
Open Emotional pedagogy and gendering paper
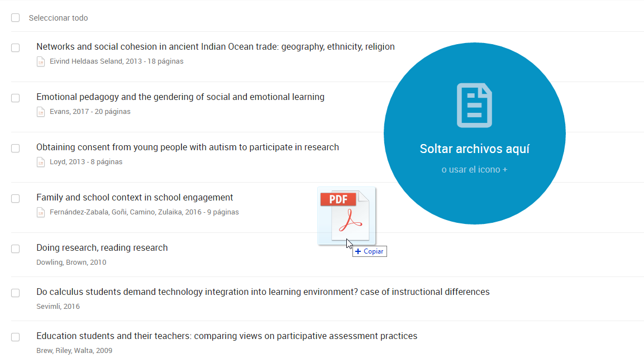coord(180,97)
